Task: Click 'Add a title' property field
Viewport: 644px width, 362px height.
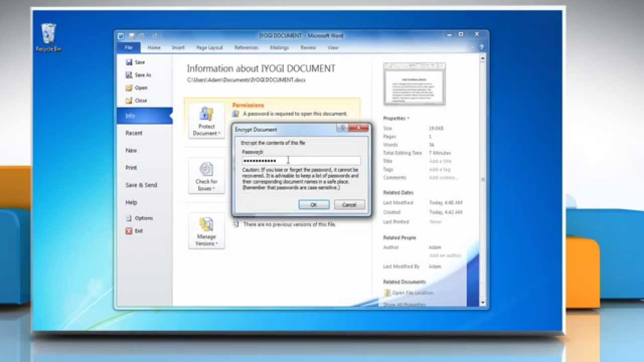Action: tap(440, 161)
